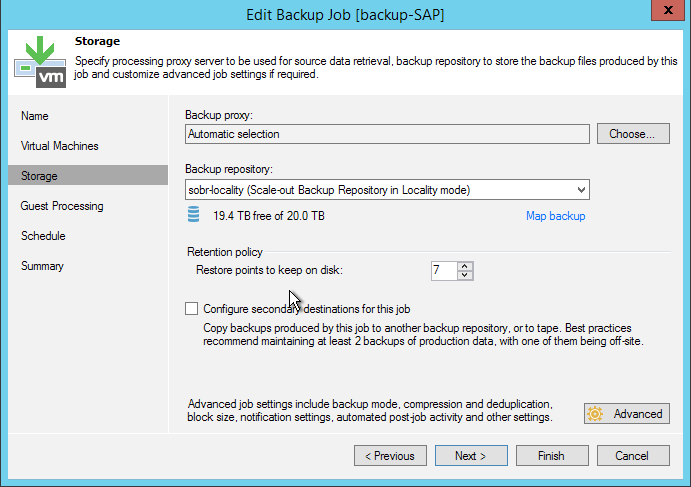Image resolution: width=691 pixels, height=487 pixels.
Task: Open the Summary step
Action: coord(42,266)
